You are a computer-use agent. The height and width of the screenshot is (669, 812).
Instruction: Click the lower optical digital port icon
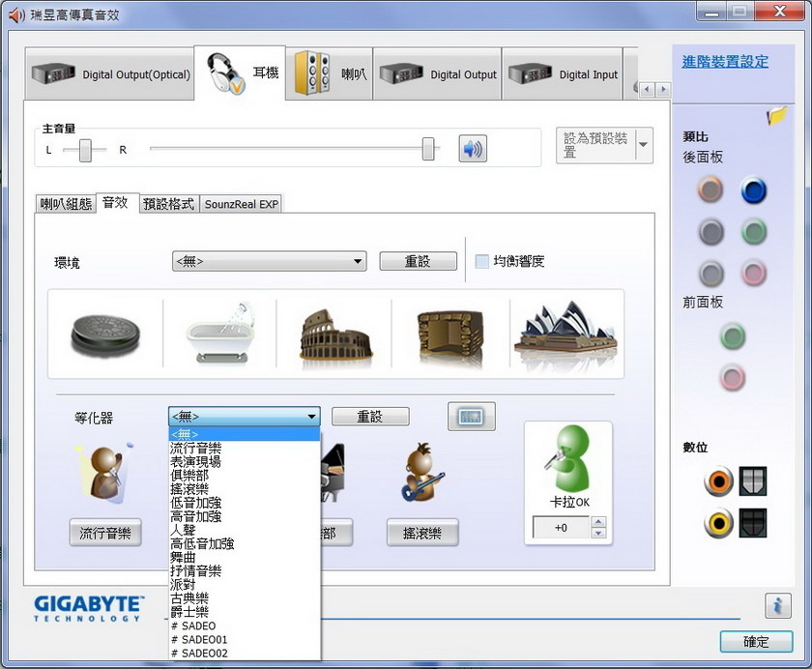(753, 523)
